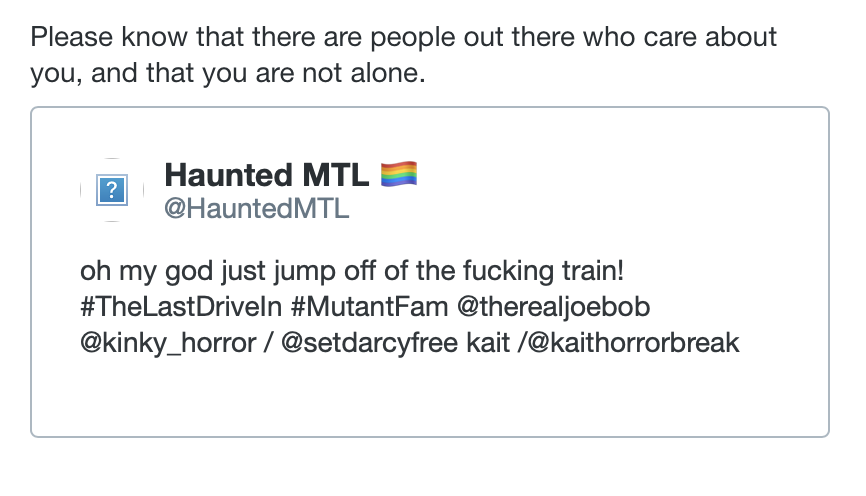Visit the @setdarcyfree mention
The image size is (866, 496).
tap(369, 343)
